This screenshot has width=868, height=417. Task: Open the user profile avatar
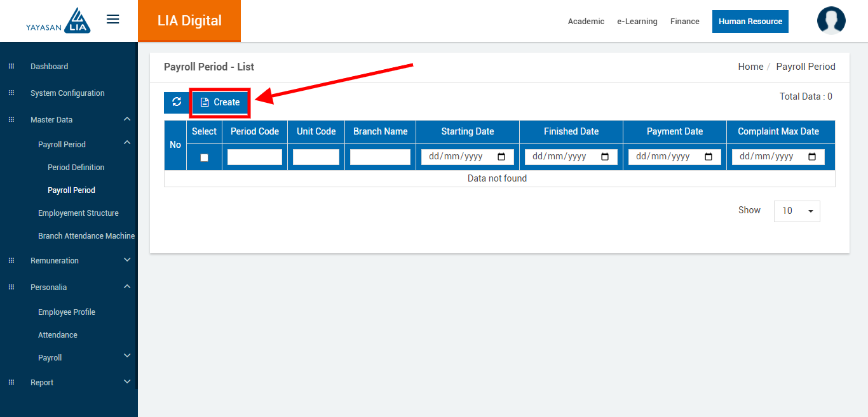(831, 21)
